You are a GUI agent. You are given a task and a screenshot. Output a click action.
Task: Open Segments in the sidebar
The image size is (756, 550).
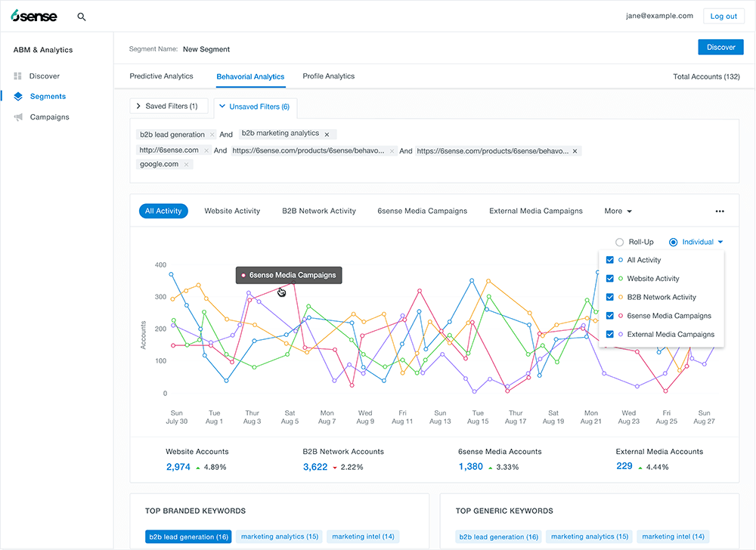point(48,96)
